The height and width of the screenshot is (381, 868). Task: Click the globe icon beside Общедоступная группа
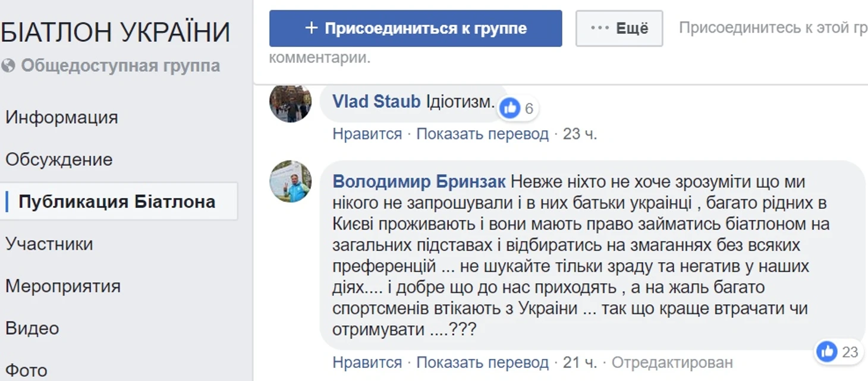(x=8, y=66)
